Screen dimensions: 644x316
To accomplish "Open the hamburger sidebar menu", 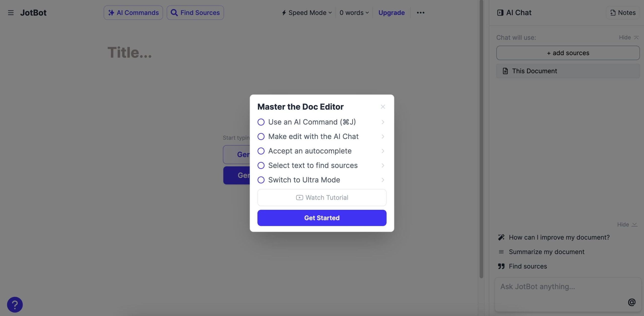I will point(11,13).
